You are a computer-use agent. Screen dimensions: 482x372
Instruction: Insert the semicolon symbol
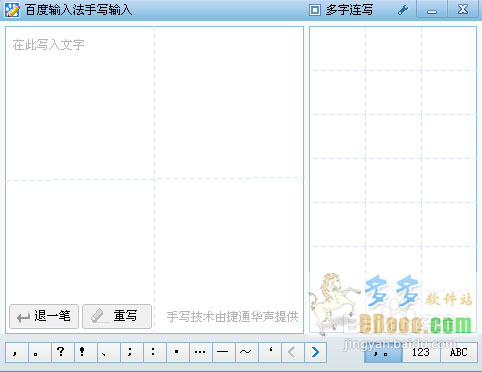click(131, 352)
